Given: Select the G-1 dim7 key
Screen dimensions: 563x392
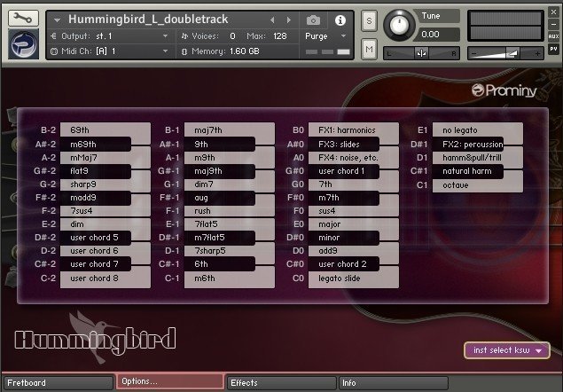Looking at the screenshot, I should 230,184.
